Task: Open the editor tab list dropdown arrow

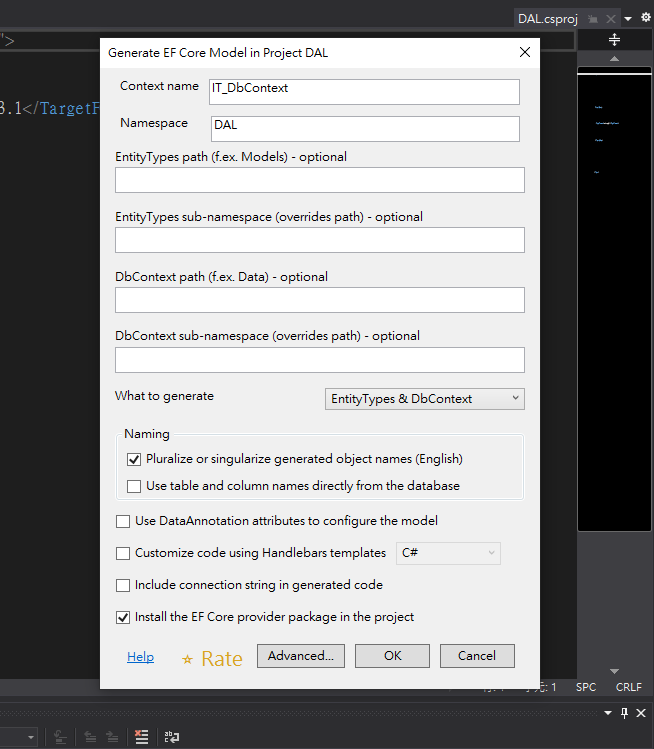Action: (x=628, y=19)
